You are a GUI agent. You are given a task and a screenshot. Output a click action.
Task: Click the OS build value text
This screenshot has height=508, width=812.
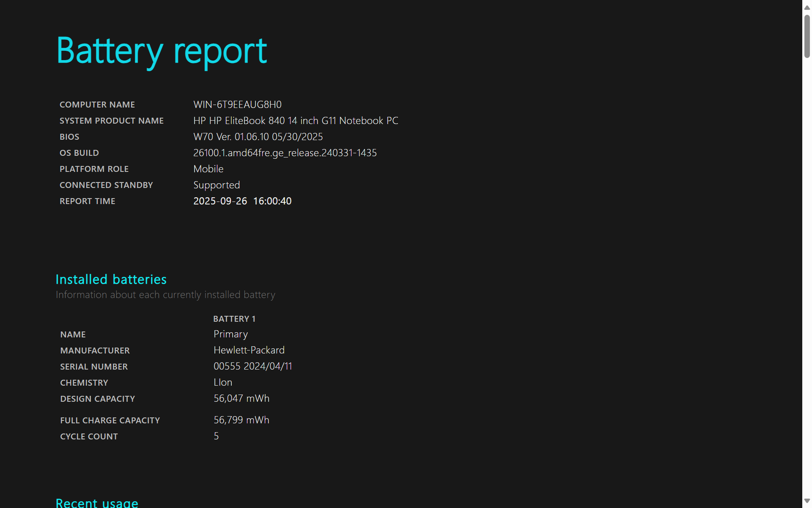pyautogui.click(x=285, y=153)
